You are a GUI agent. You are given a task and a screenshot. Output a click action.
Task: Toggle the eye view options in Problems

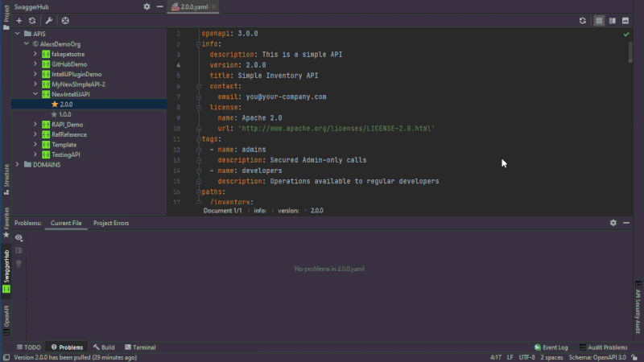(19, 237)
